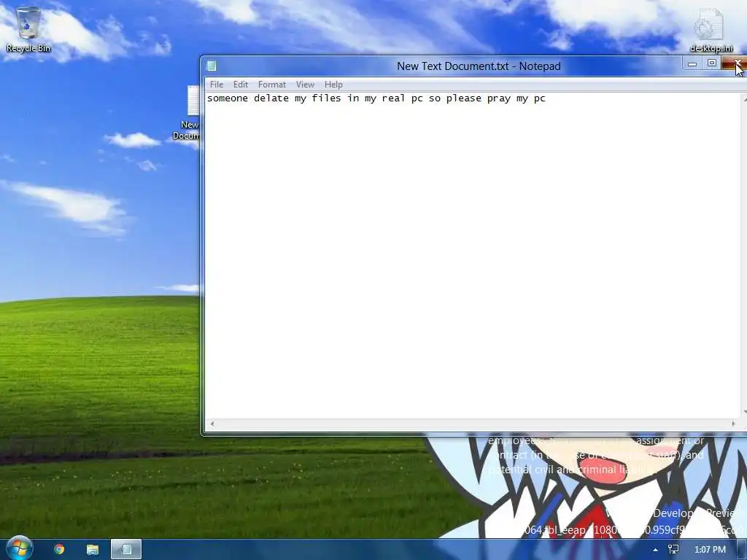Maximize the Notepad window

(712, 63)
